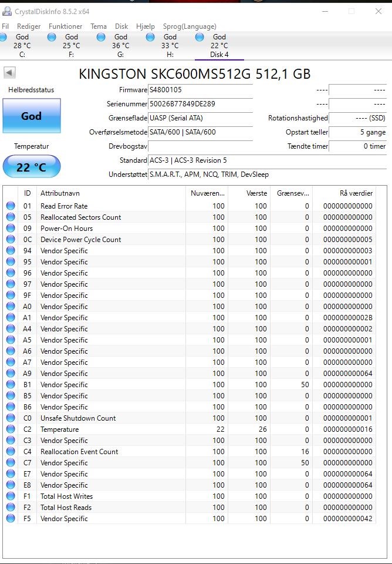Click raw value 00000000002B in row A1
Screen dimensions: 392x564
point(347,318)
